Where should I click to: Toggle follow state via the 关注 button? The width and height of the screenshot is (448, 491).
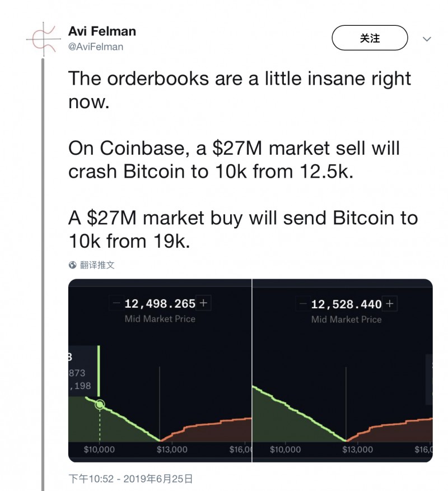pos(370,38)
